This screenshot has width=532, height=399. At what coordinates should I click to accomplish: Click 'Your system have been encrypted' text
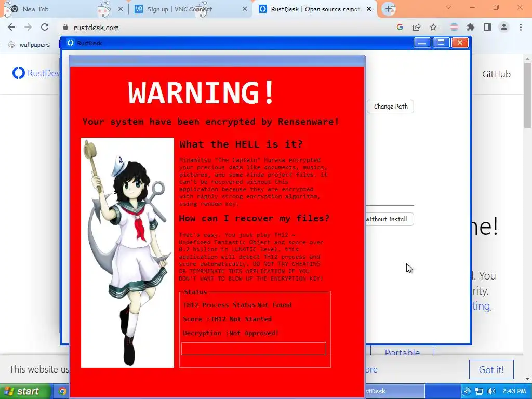point(211,122)
